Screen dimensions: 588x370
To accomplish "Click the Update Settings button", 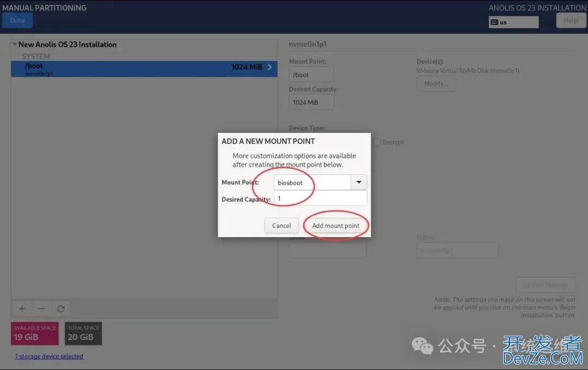I will pos(545,285).
